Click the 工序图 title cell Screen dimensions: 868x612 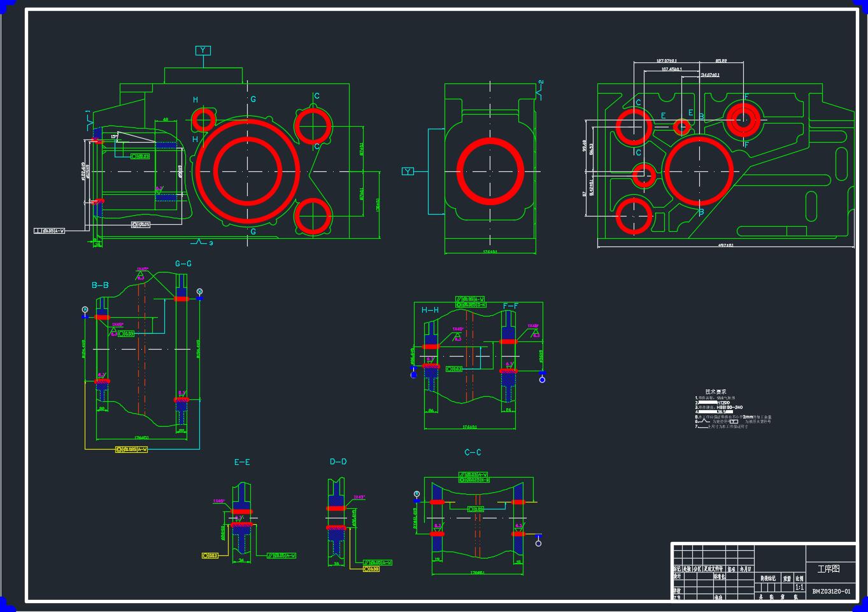[829, 569]
